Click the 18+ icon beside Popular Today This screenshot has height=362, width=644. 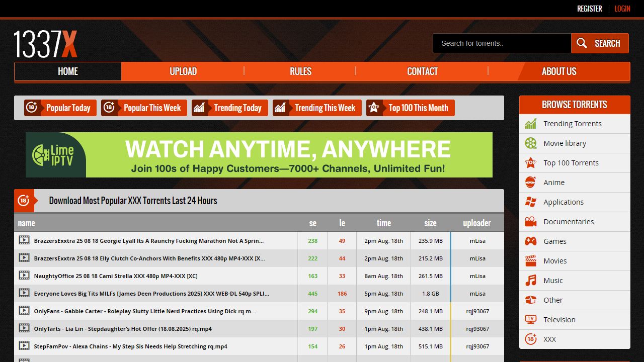32,108
